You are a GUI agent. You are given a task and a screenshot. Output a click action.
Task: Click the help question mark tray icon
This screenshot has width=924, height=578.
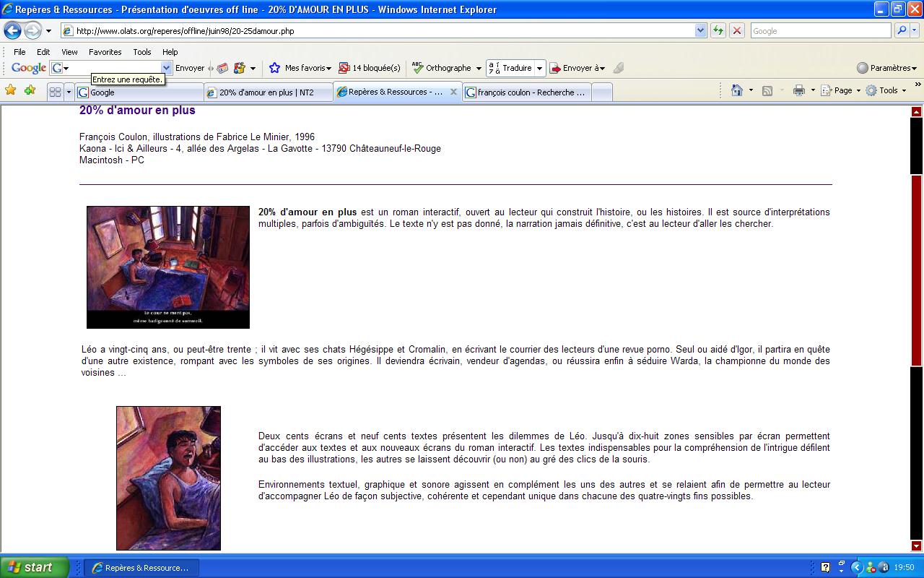point(826,567)
